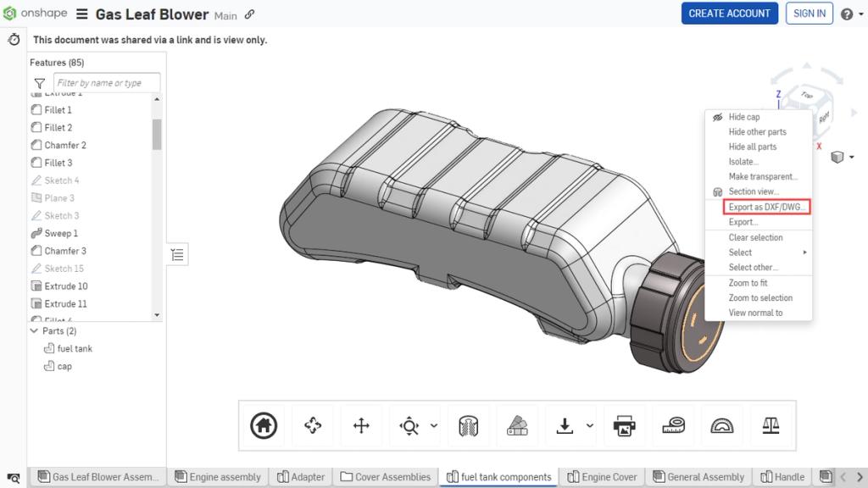Choose Export as DXF/DWG option
868x488 pixels.
[x=765, y=206]
